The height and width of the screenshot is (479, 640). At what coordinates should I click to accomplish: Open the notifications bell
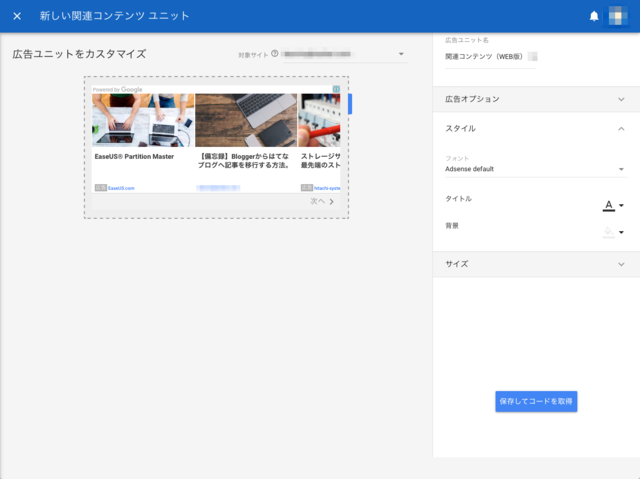pyautogui.click(x=594, y=16)
